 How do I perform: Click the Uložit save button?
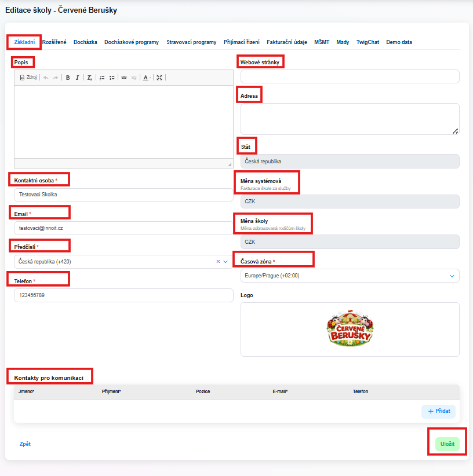[x=447, y=444]
